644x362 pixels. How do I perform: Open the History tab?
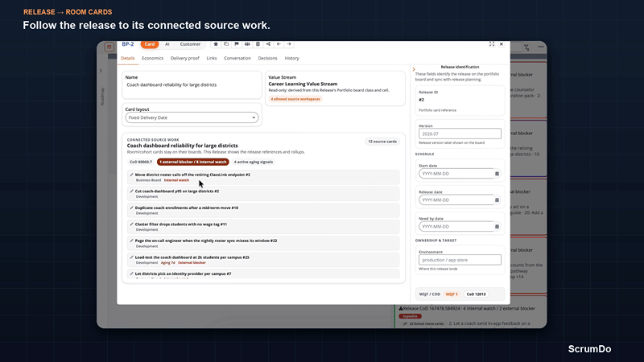point(292,58)
